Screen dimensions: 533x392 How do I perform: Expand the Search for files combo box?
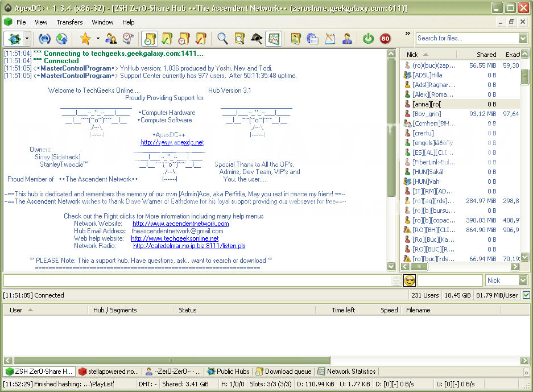(522, 38)
